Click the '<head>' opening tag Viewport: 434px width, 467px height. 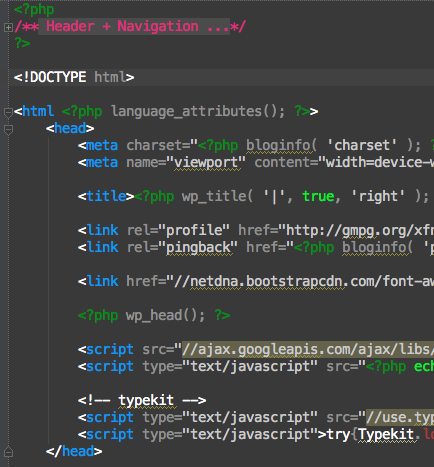pyautogui.click(x=70, y=128)
